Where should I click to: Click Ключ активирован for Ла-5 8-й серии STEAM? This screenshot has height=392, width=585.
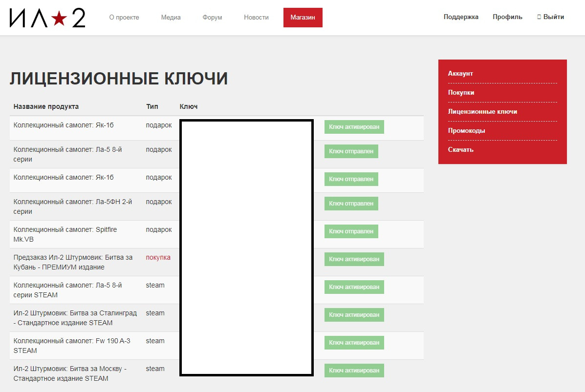click(354, 287)
